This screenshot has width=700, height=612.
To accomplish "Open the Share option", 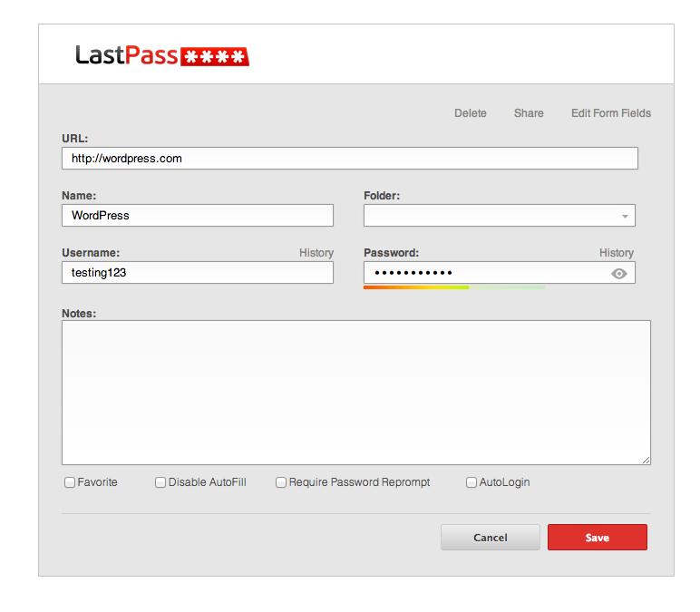I will tap(529, 113).
